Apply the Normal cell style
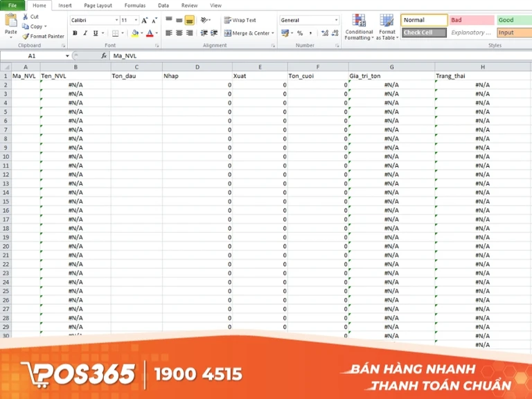The image size is (532, 399). 424,20
